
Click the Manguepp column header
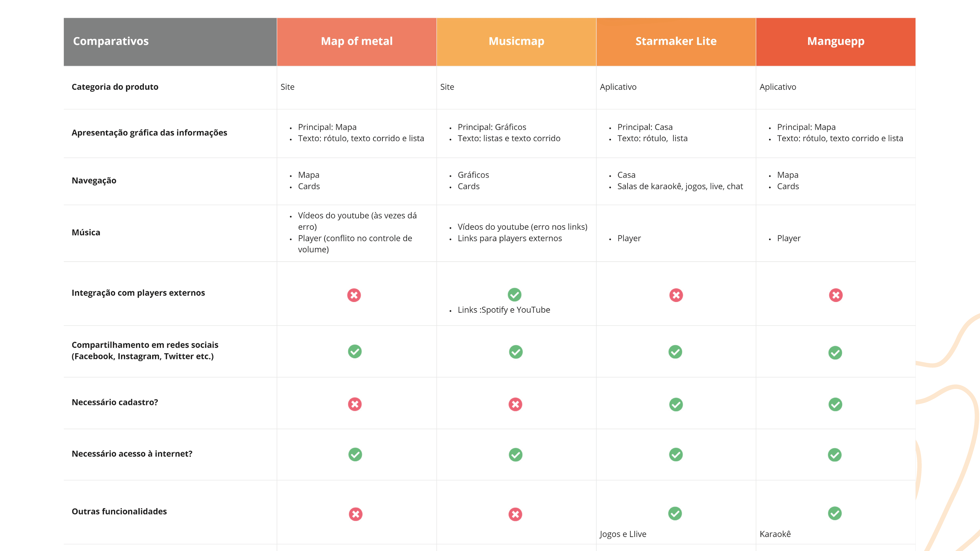point(836,41)
